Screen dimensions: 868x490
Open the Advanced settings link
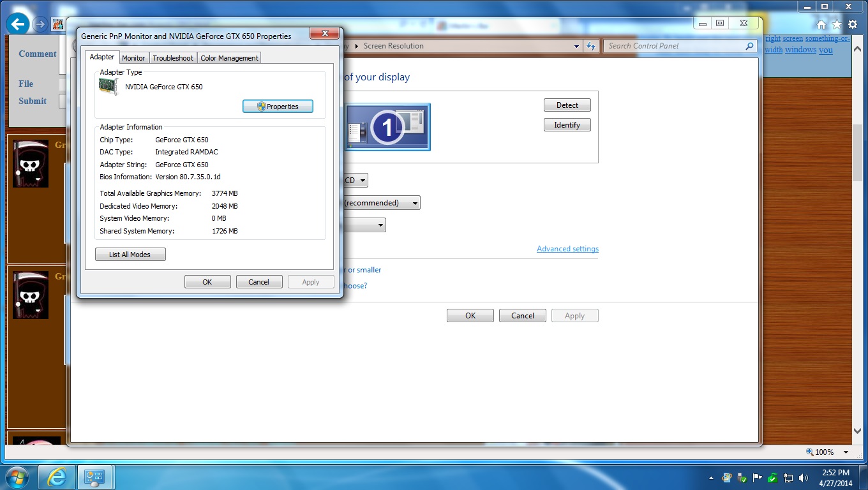567,249
